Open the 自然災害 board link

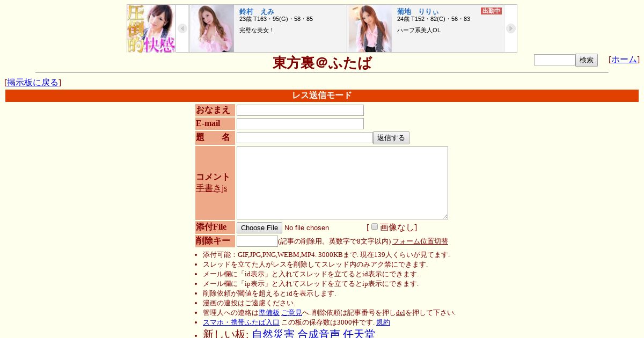[273, 334]
